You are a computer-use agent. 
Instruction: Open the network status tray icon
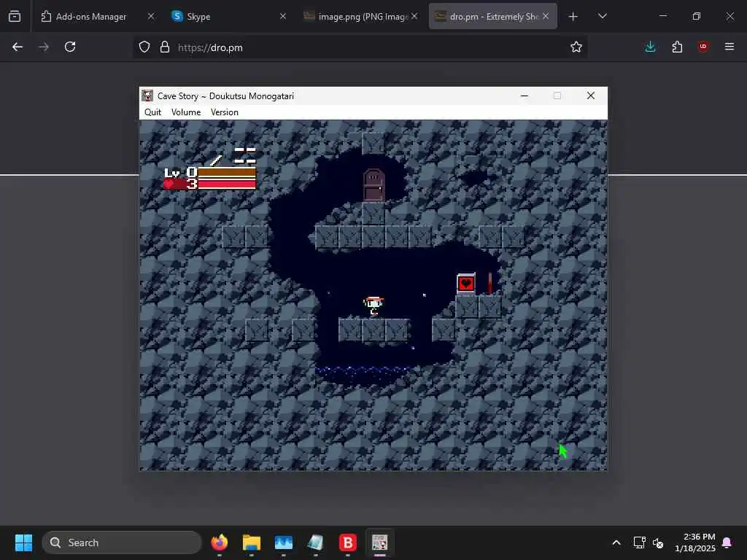pyautogui.click(x=639, y=542)
